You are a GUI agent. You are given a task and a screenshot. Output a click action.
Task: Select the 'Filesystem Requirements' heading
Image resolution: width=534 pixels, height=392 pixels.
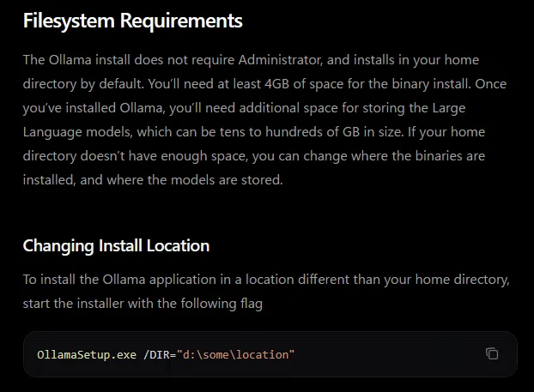click(133, 21)
